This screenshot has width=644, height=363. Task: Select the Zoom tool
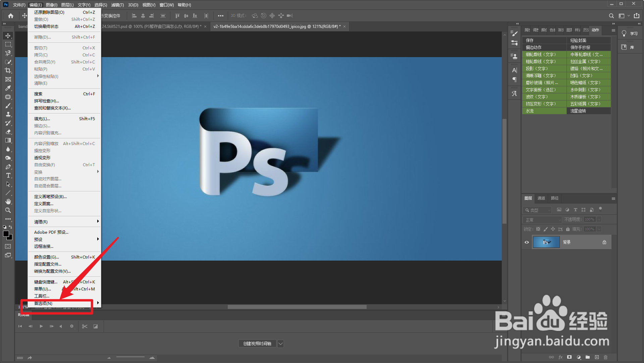8,210
